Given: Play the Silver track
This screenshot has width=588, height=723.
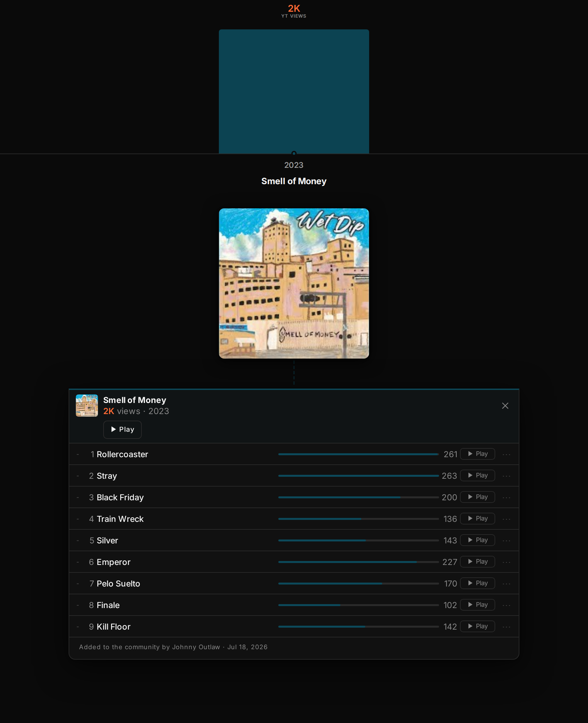Looking at the screenshot, I should pos(477,540).
